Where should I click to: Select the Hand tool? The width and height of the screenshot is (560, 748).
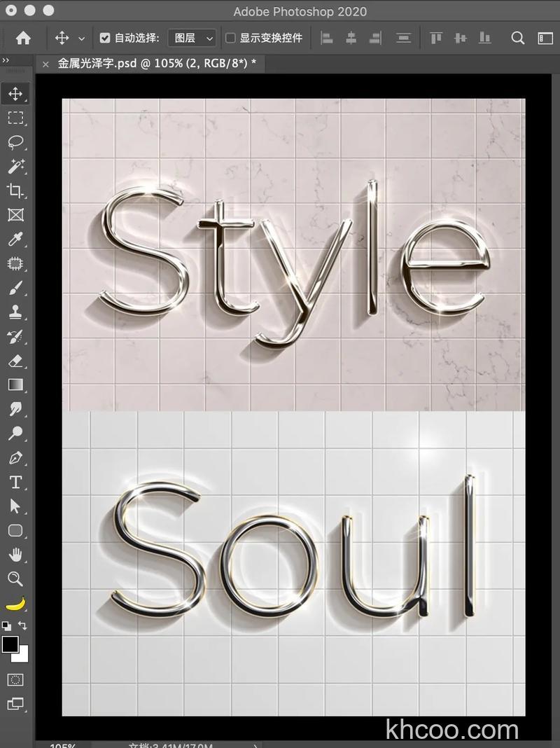(x=15, y=555)
